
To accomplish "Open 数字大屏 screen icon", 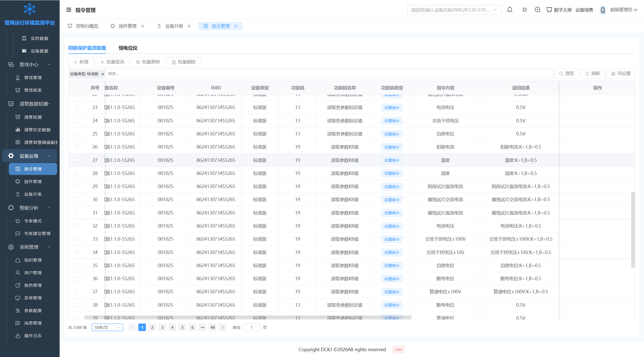I will tap(549, 10).
